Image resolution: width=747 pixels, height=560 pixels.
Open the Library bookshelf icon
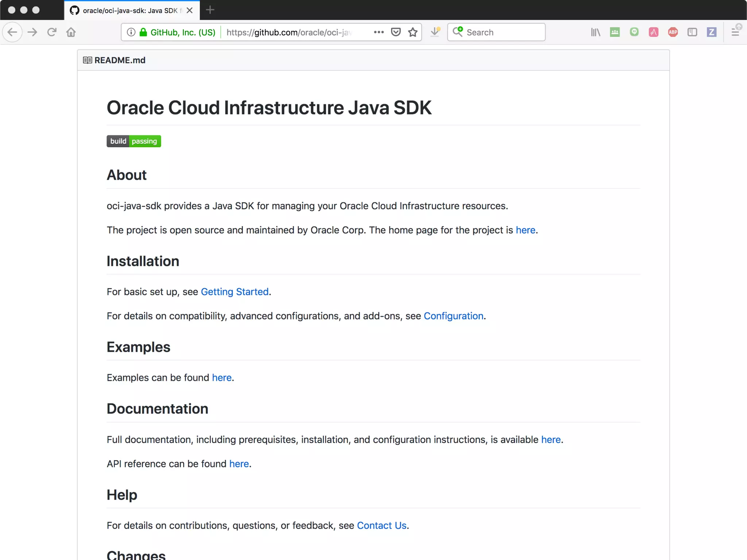(595, 32)
